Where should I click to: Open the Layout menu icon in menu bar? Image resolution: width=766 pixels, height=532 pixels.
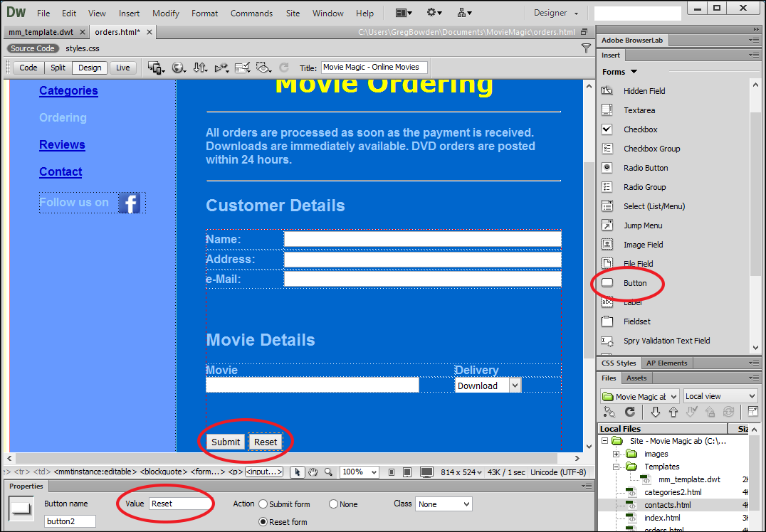point(404,14)
